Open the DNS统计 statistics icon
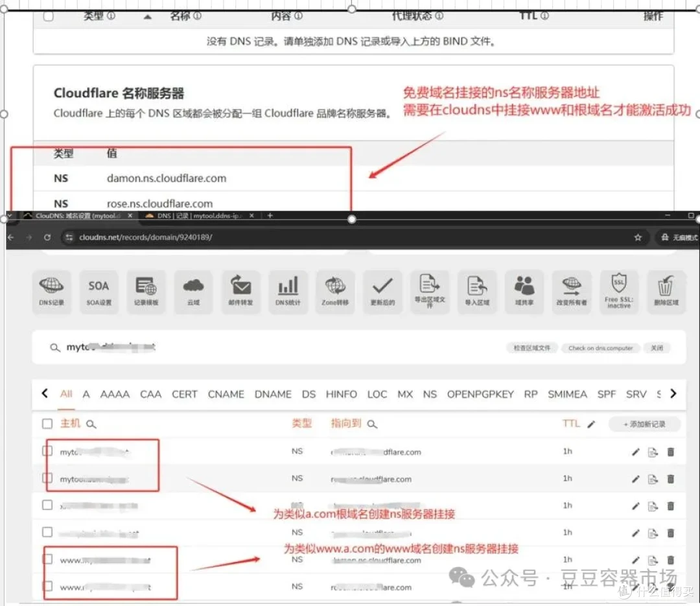Viewport: 700px width, 606px height. point(288,292)
